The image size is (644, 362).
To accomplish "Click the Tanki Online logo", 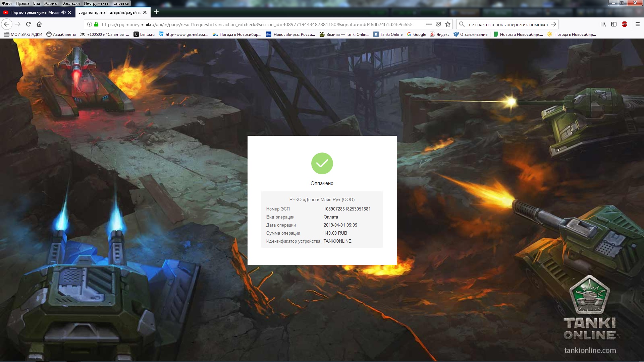I will [x=590, y=308].
